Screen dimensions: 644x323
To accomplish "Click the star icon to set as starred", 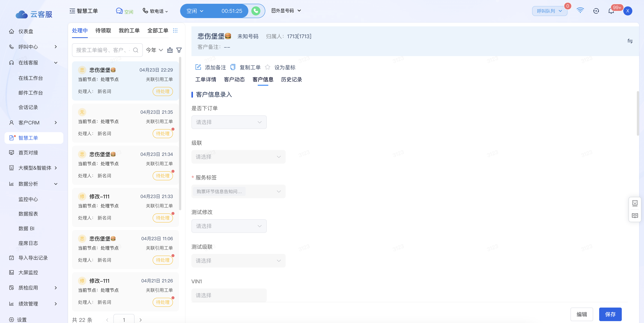I will 268,67.
